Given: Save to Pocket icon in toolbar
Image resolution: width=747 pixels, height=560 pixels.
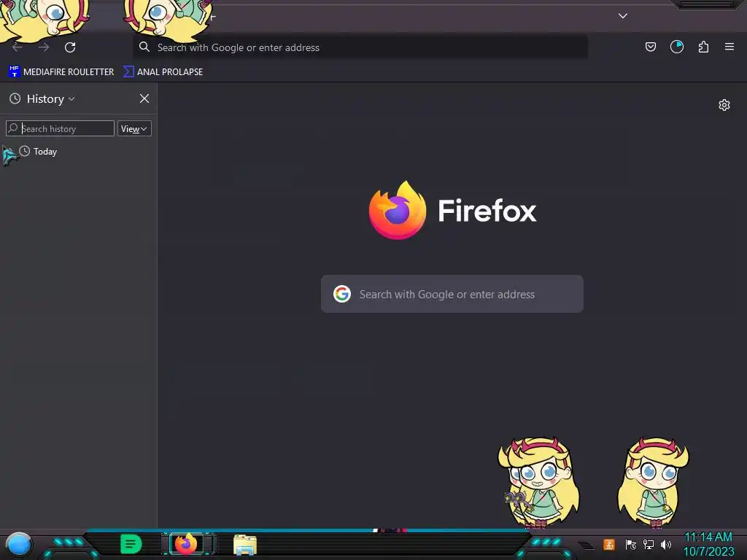Looking at the screenshot, I should click(650, 47).
